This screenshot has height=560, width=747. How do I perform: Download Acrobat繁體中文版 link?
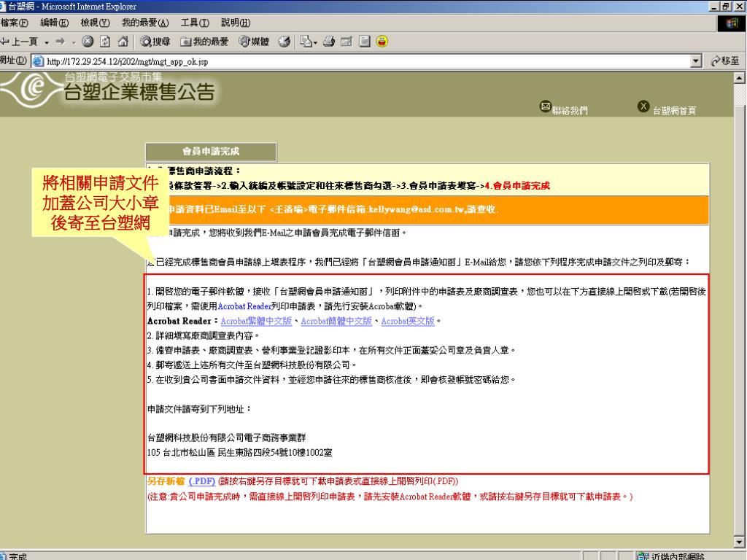(x=256, y=321)
